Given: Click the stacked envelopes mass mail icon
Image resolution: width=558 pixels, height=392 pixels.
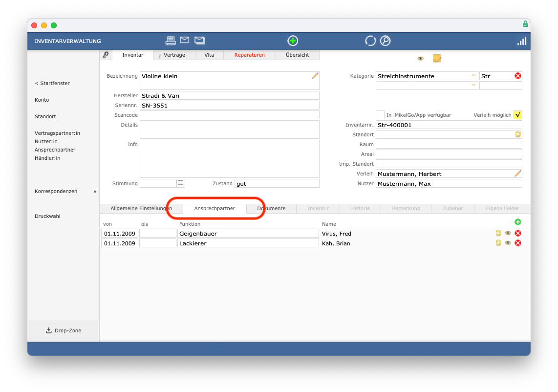Looking at the screenshot, I should click(x=200, y=40).
